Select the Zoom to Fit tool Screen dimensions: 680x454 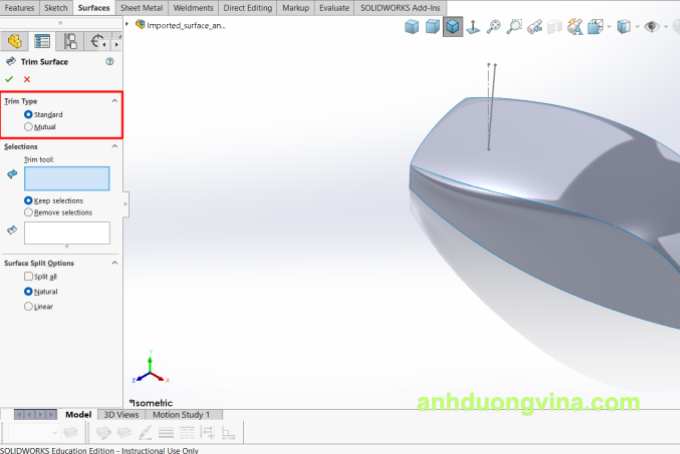pyautogui.click(x=494, y=27)
